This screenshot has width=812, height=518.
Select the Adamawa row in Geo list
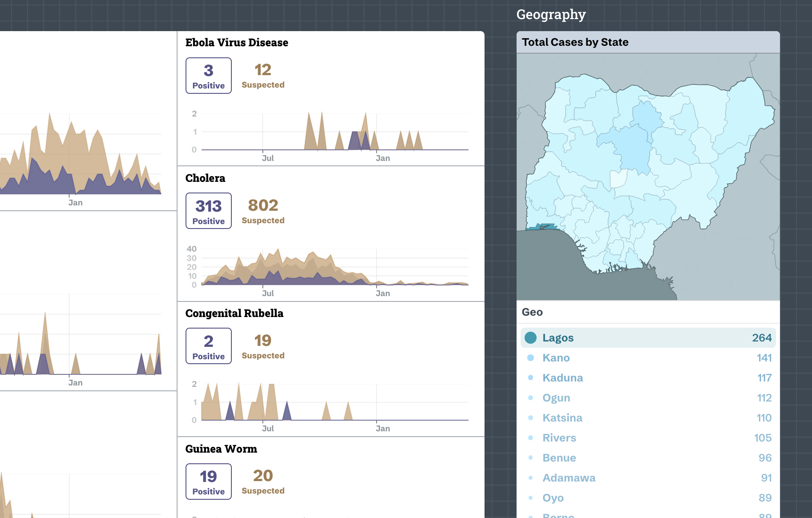pos(648,478)
